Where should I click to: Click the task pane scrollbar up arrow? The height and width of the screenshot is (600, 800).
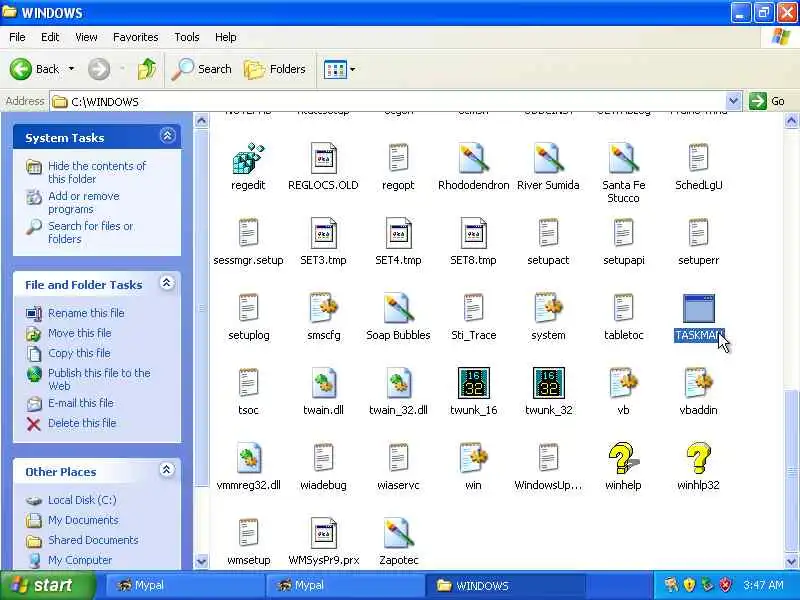coord(202,121)
